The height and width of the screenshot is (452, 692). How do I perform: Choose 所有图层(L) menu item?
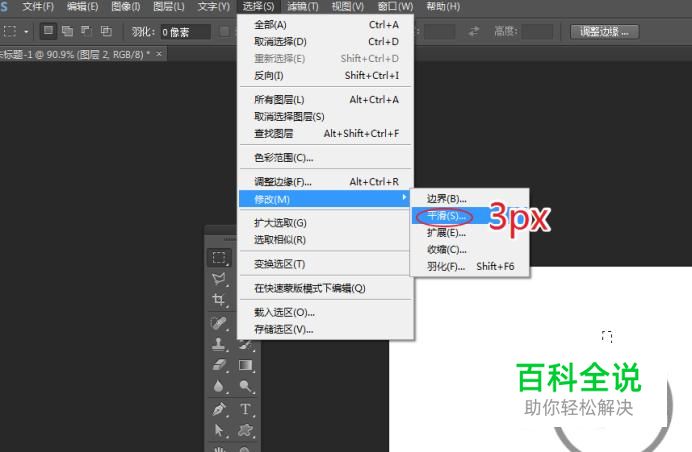pos(326,100)
